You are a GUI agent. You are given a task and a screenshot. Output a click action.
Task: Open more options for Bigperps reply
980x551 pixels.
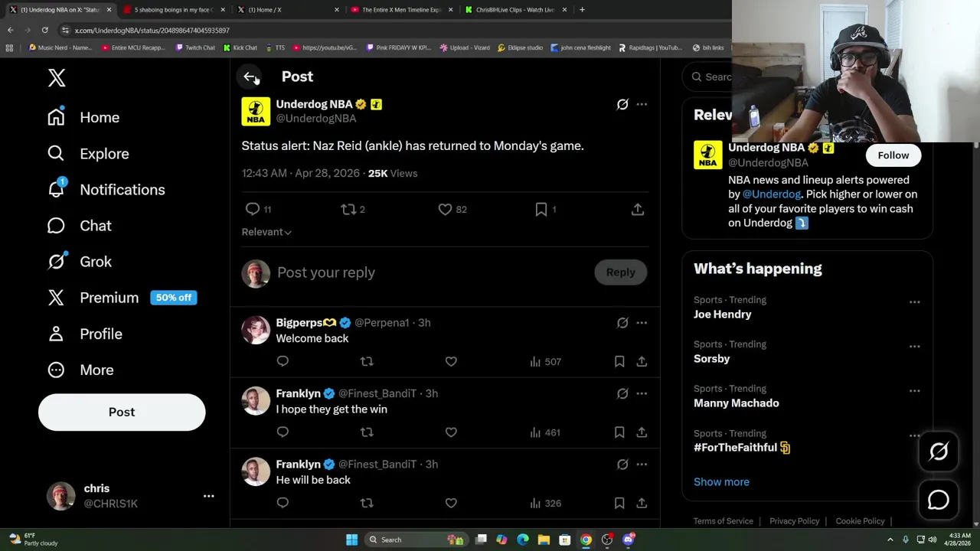642,323
